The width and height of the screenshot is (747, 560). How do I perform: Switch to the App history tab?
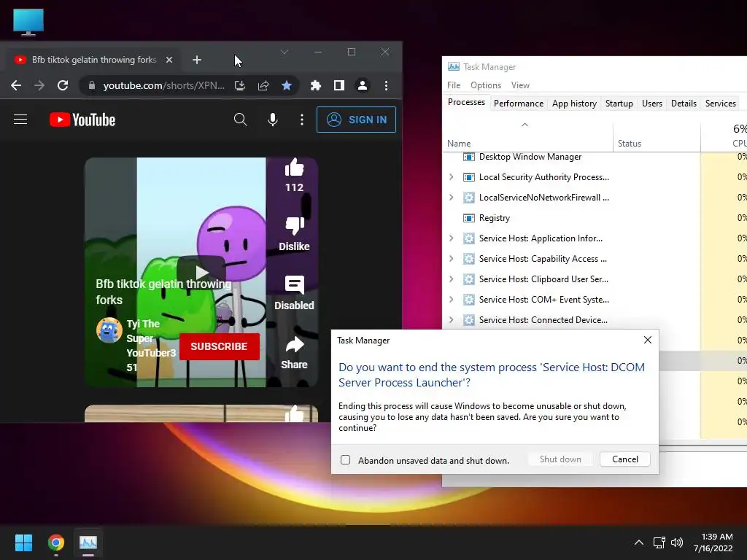[574, 104]
